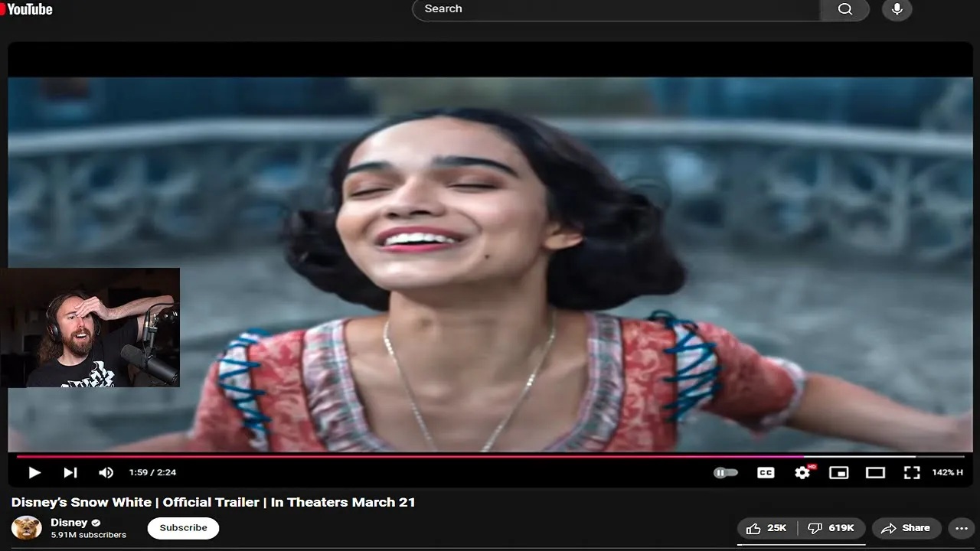Viewport: 980px width, 551px height.
Task: Click the Search input field
Action: (616, 9)
